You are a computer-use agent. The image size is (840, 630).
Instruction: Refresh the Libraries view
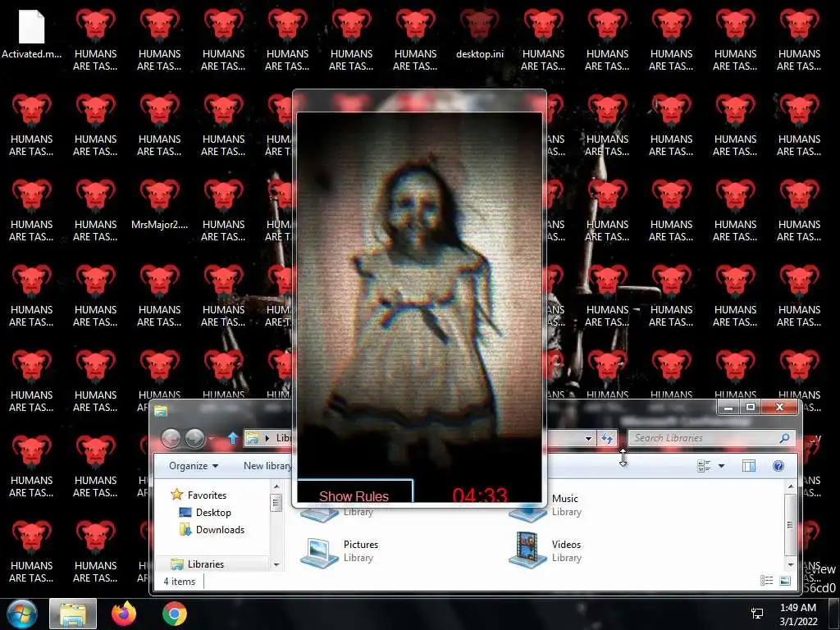pos(607,438)
